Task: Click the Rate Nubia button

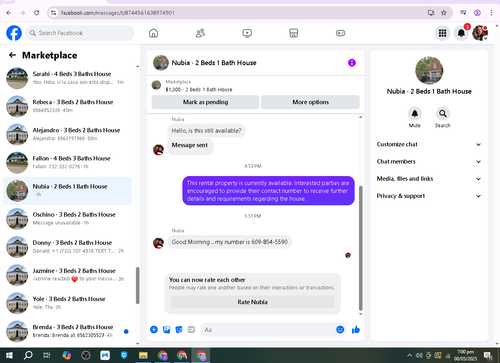Action: (253, 302)
